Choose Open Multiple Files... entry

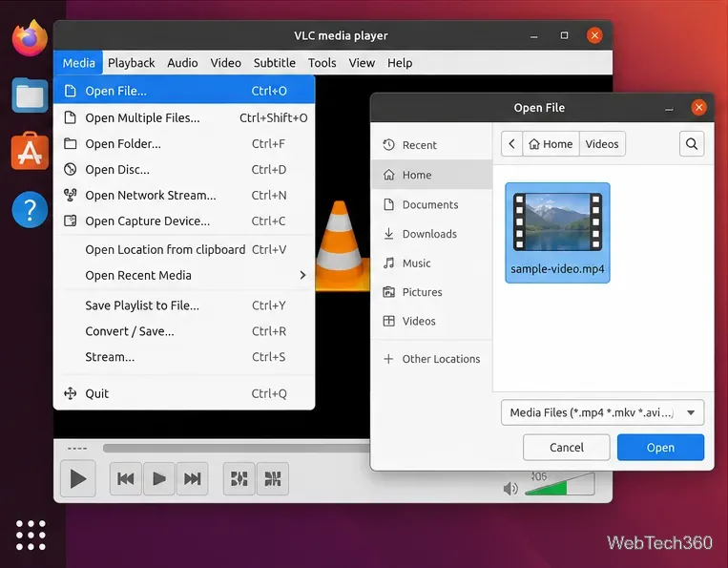click(184, 118)
